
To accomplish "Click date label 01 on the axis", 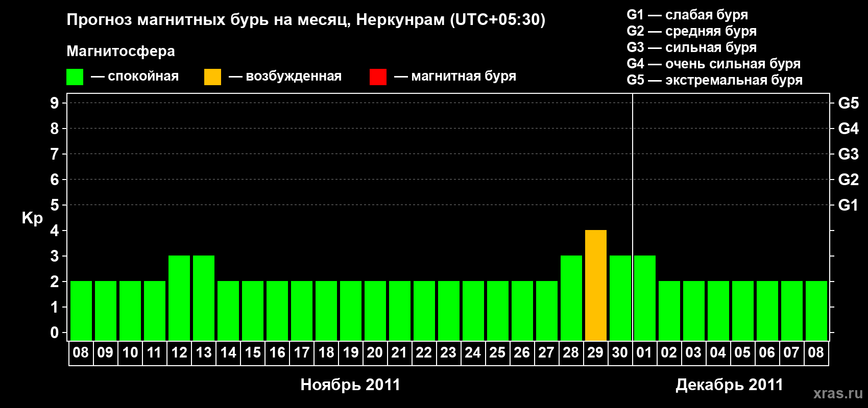I will pyautogui.click(x=644, y=352).
